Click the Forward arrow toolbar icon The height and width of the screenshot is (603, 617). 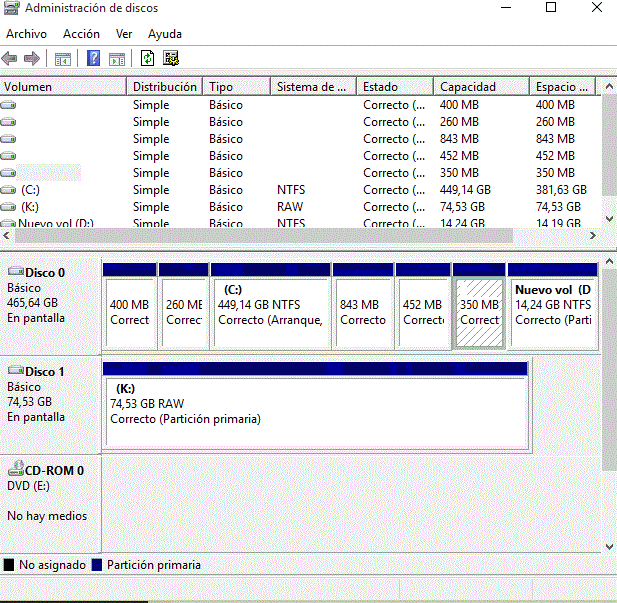point(32,58)
